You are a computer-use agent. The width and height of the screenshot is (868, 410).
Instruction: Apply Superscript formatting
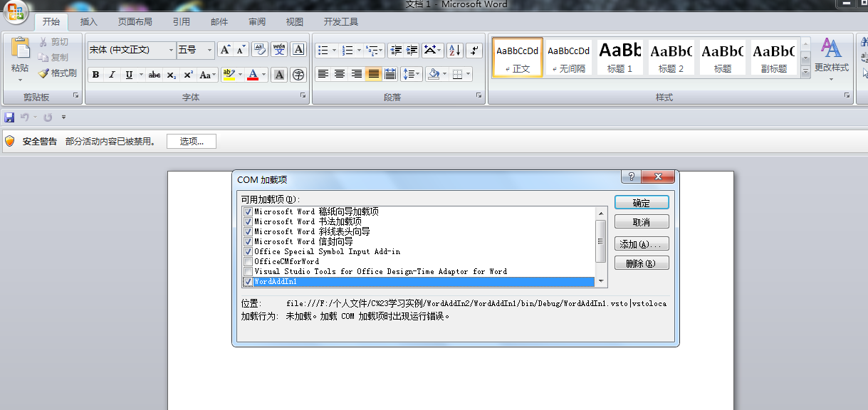[x=188, y=75]
